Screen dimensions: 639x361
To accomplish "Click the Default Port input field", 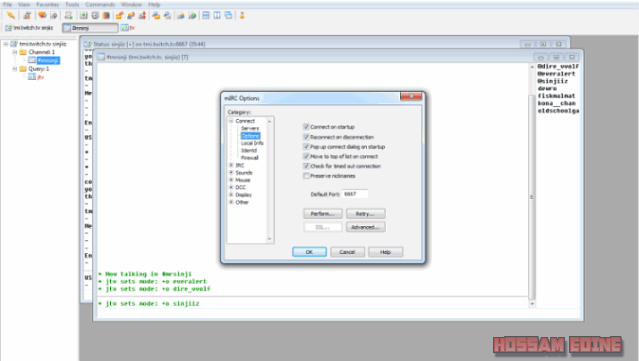I will [x=355, y=194].
